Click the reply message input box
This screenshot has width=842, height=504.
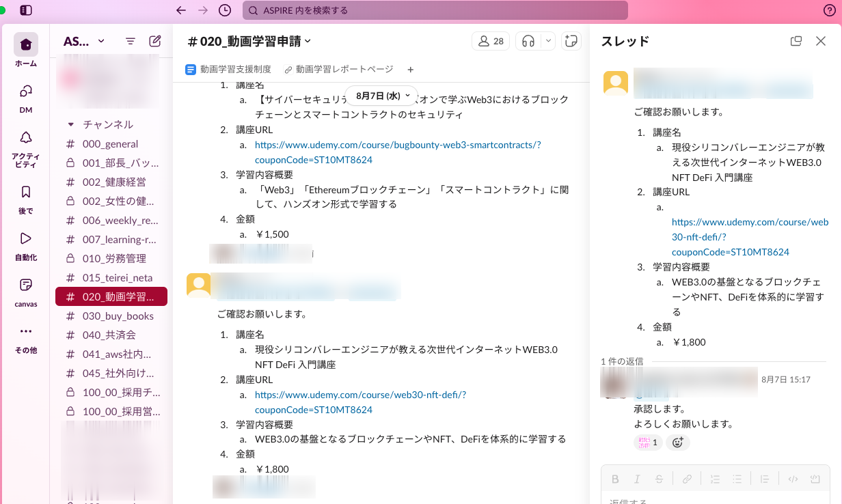point(715,501)
